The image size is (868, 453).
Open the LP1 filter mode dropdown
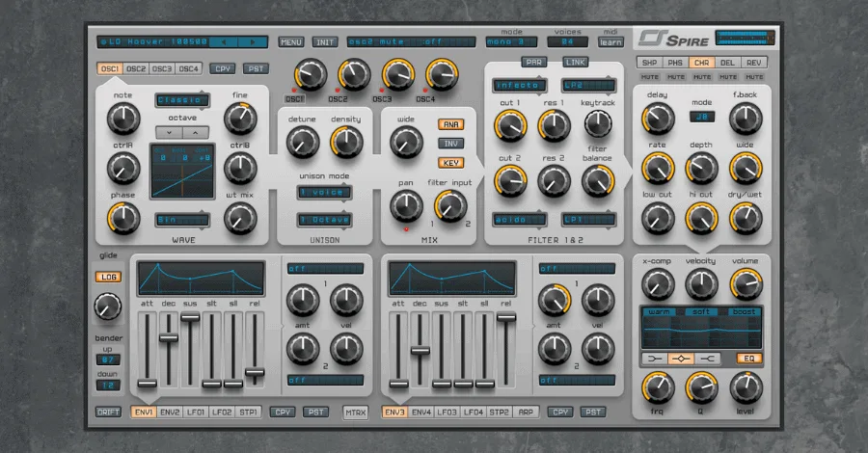(x=588, y=220)
